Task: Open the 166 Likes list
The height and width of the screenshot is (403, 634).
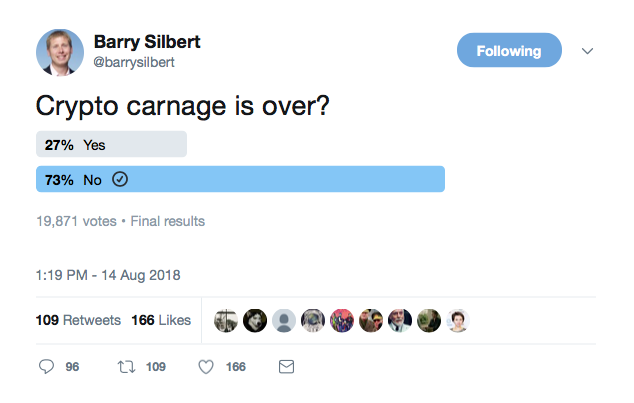Action: 161,320
